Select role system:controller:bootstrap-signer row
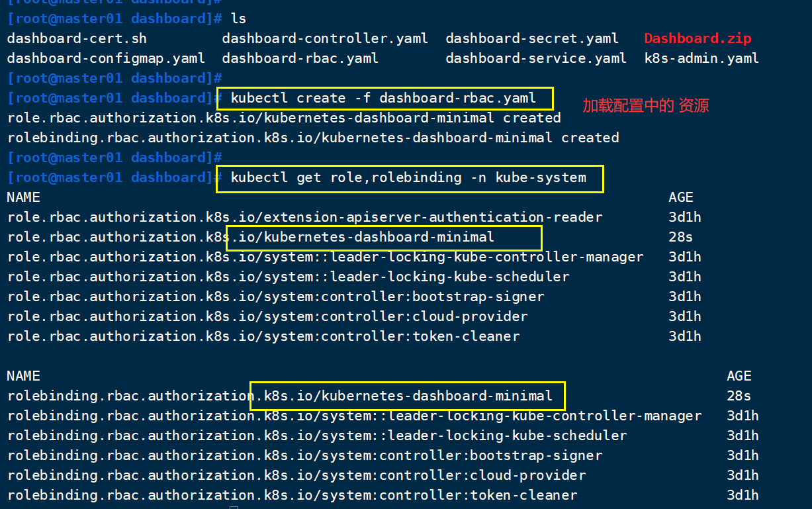Screen dimensions: 812x509 pos(354,297)
